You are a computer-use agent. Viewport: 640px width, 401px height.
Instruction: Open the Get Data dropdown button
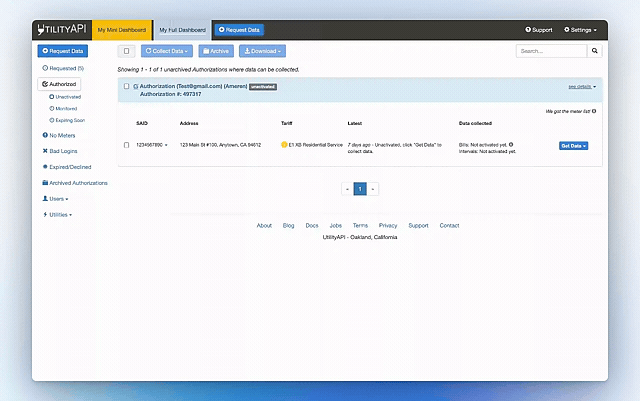(x=573, y=145)
